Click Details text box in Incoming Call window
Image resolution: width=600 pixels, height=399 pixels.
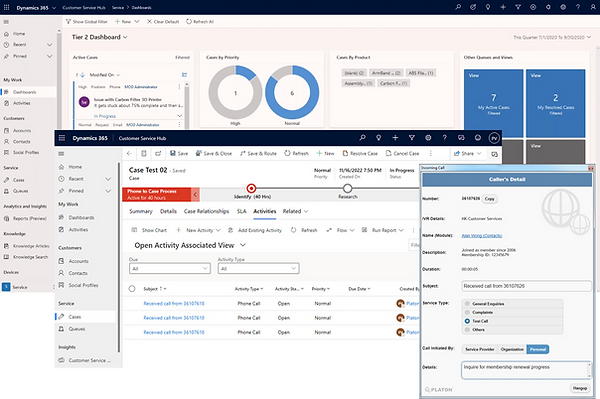pyautogui.click(x=526, y=370)
